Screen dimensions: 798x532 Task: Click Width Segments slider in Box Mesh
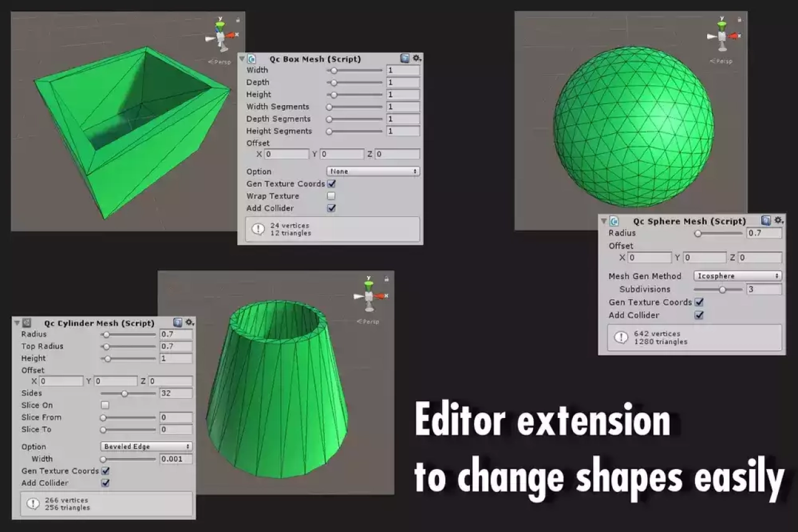coord(355,107)
